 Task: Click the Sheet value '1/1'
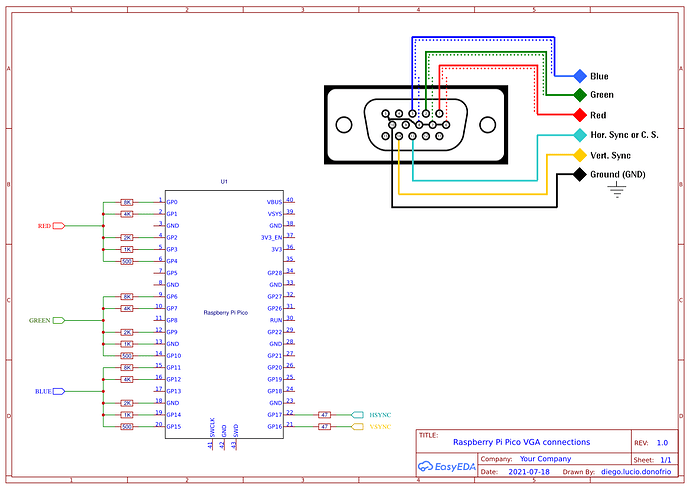point(666,460)
